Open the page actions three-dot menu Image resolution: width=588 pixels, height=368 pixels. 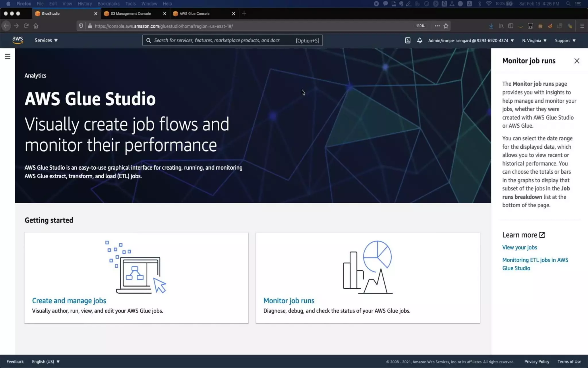click(x=437, y=26)
